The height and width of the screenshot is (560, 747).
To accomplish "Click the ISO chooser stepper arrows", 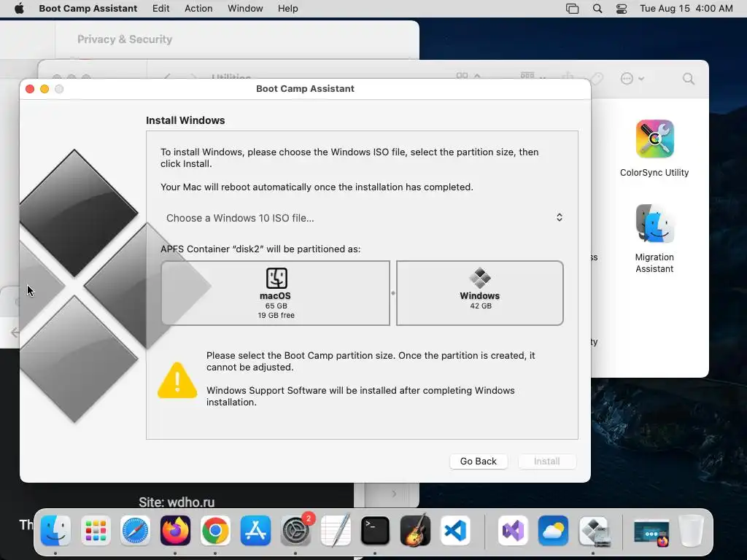I will coord(560,217).
